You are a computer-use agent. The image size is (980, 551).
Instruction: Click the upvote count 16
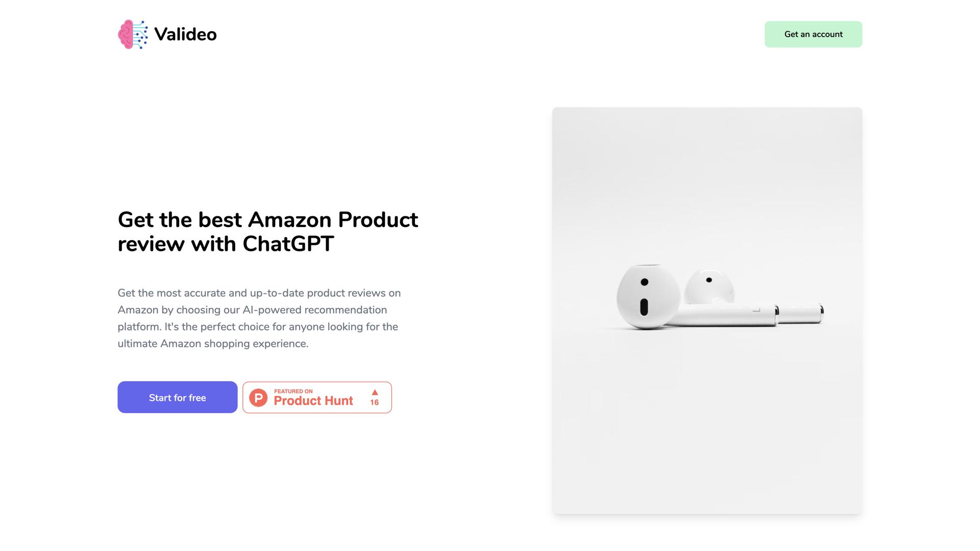click(x=375, y=403)
